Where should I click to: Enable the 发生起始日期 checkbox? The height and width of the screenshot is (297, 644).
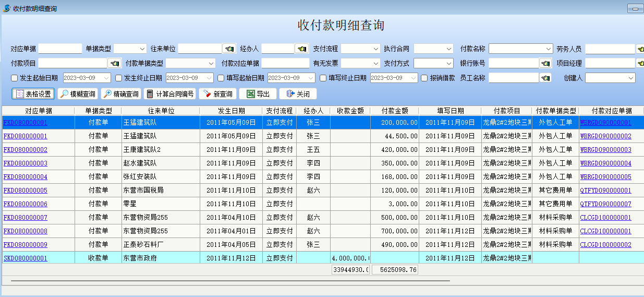(15, 78)
